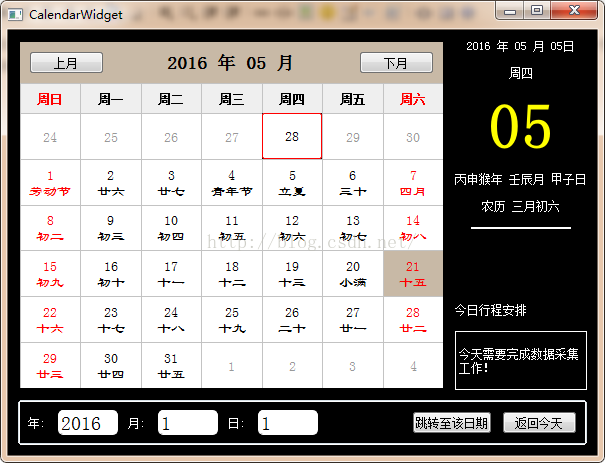Select May 22 十六 cell
Viewport: 605px width, 463px height.
(50, 320)
